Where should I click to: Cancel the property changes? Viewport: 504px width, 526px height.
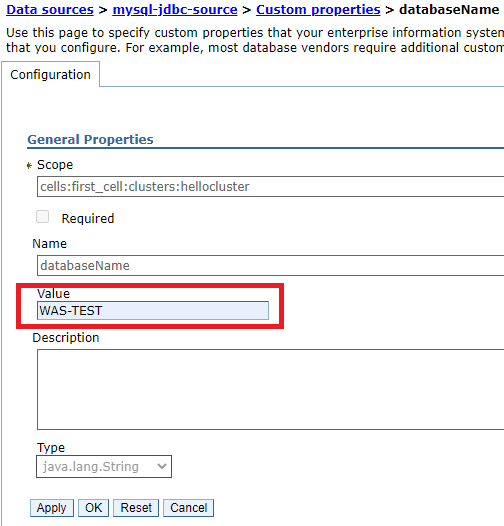click(x=189, y=508)
